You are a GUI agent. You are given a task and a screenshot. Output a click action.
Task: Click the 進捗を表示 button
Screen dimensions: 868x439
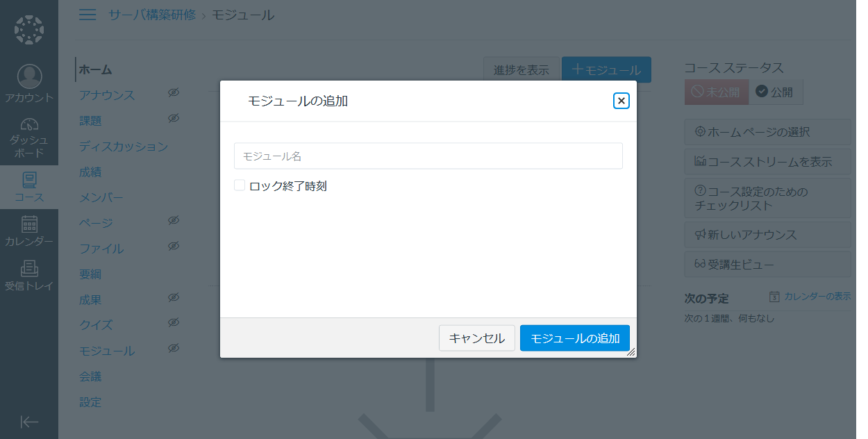[x=521, y=69]
